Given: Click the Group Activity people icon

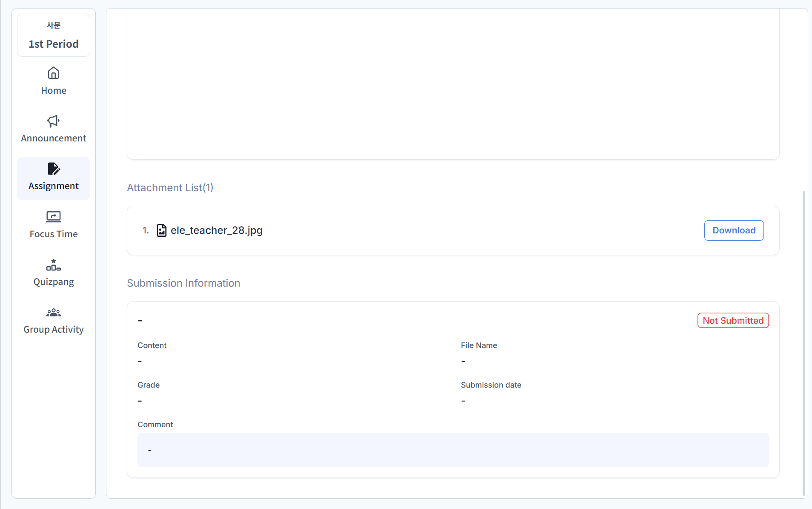Looking at the screenshot, I should coord(54,313).
